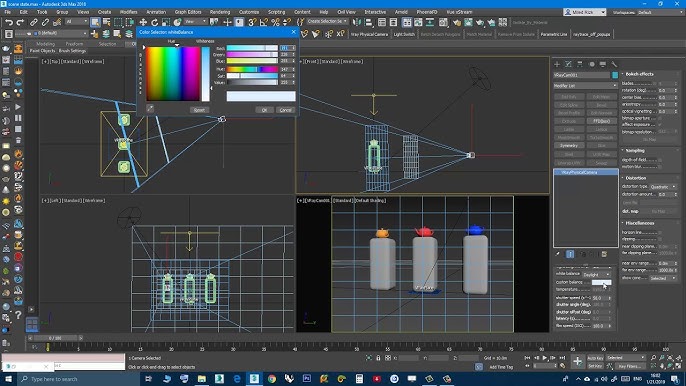
Task: Open the File menu
Action: [8, 12]
